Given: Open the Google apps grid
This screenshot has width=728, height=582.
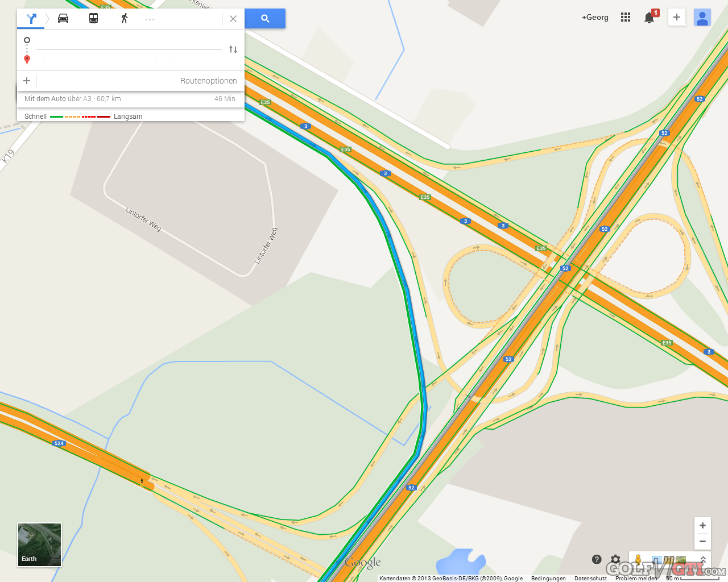Looking at the screenshot, I should pyautogui.click(x=626, y=18).
